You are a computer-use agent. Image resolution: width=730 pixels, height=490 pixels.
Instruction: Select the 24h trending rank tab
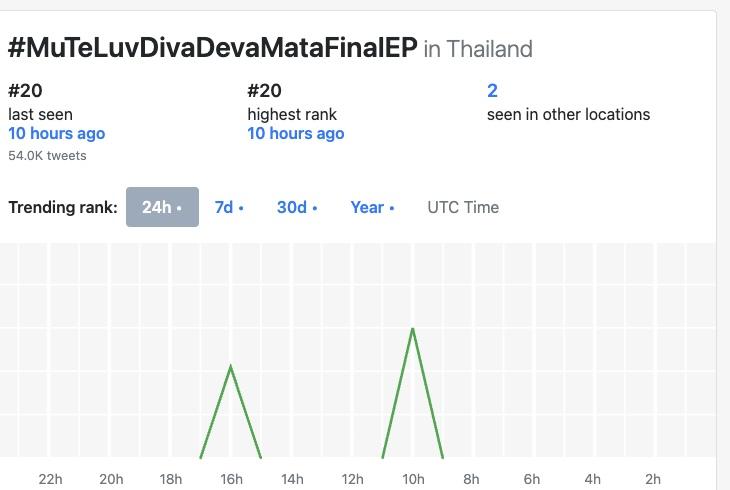tap(162, 207)
